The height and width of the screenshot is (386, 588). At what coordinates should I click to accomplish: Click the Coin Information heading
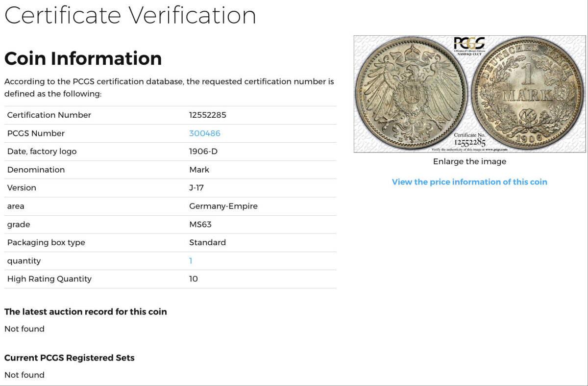(83, 58)
